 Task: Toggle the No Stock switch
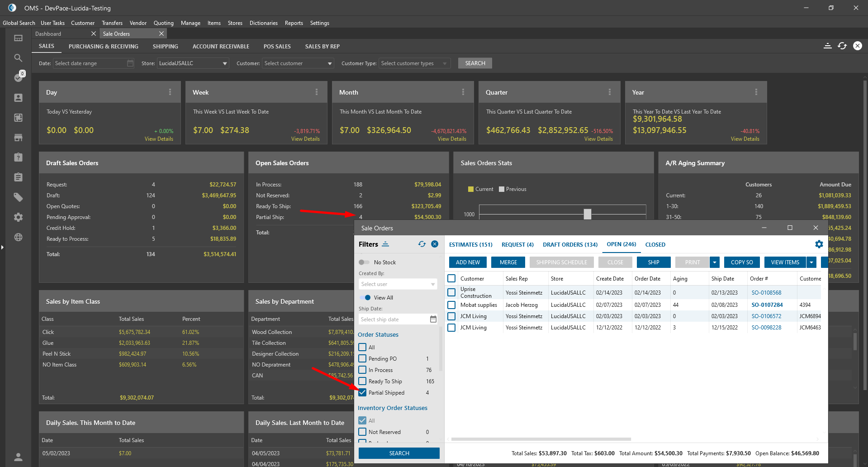pyautogui.click(x=364, y=262)
